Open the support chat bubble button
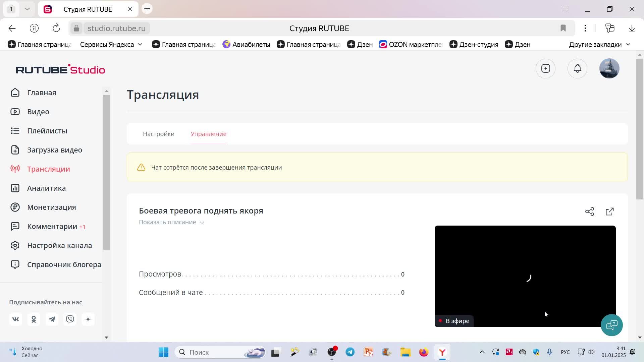 pos(612,325)
